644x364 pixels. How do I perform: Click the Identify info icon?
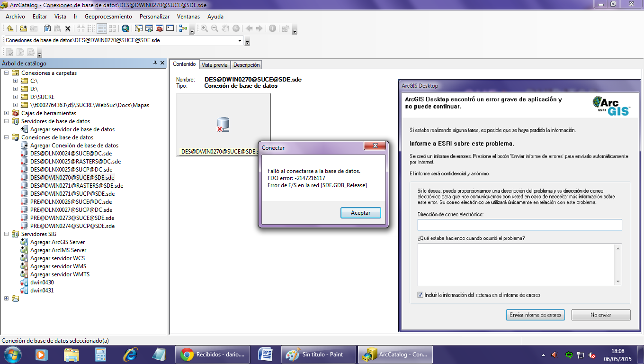click(x=273, y=28)
